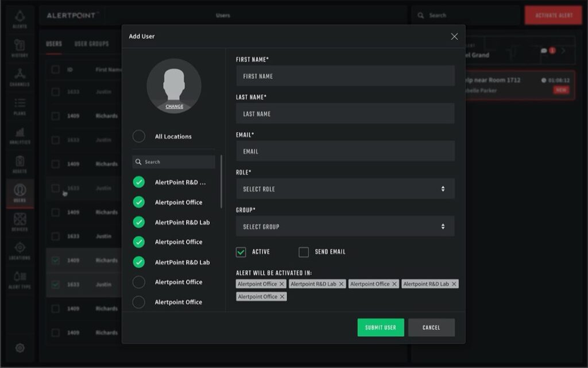Open the Select Group dropdown
588x368 pixels.
pyautogui.click(x=345, y=227)
